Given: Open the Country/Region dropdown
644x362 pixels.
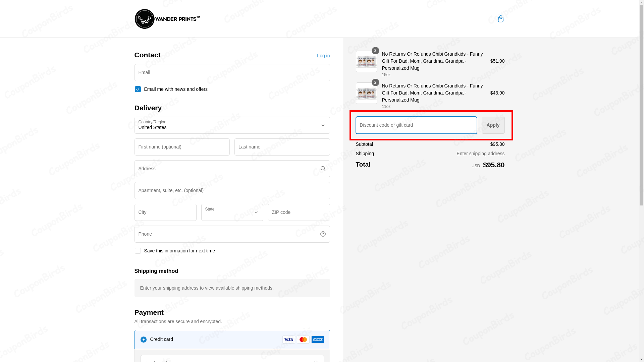Looking at the screenshot, I should click(x=232, y=125).
